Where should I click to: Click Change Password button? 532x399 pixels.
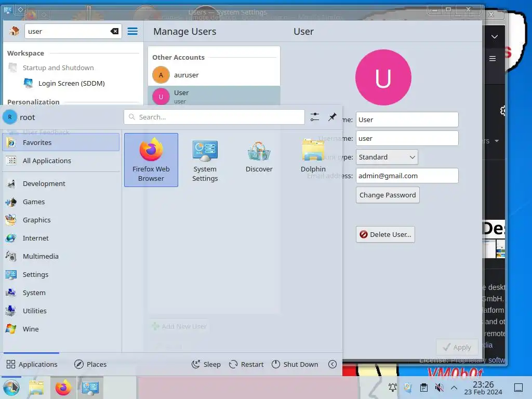pyautogui.click(x=388, y=195)
